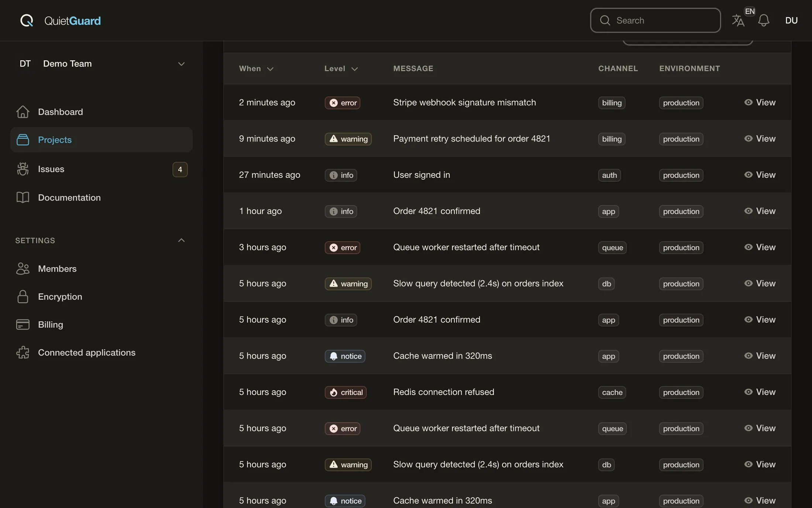Open the notifications bell icon
Image resolution: width=812 pixels, height=508 pixels.
pyautogui.click(x=764, y=20)
